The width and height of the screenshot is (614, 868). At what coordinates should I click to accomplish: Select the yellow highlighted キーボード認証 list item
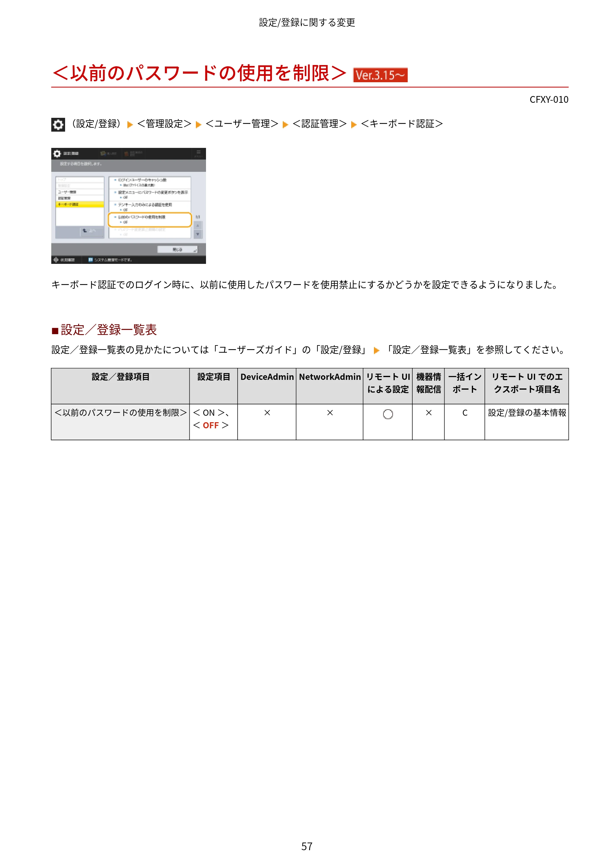click(x=80, y=204)
